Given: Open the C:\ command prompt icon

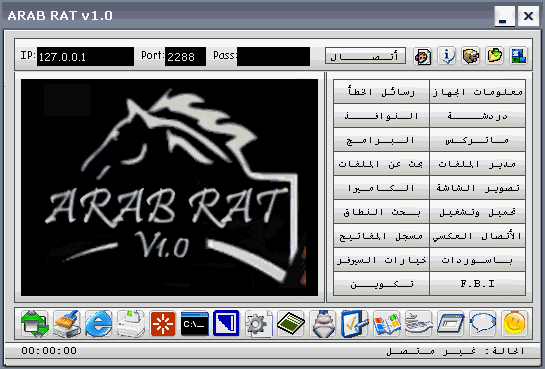Looking at the screenshot, I should (195, 324).
